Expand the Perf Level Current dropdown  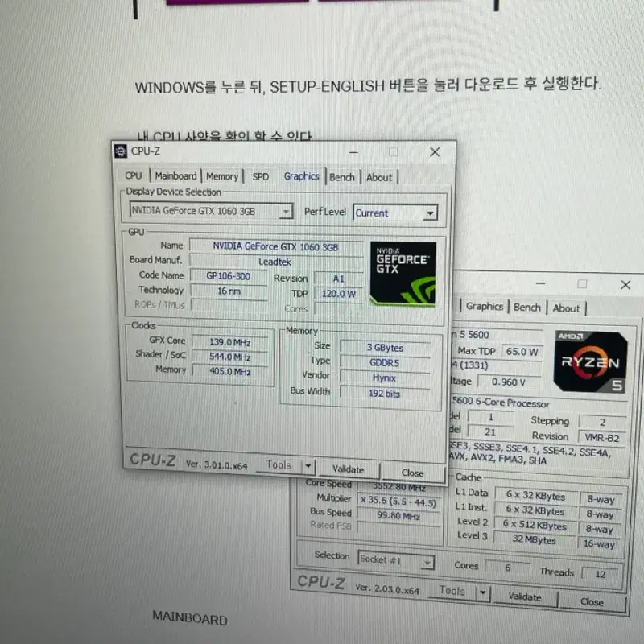[x=430, y=213]
